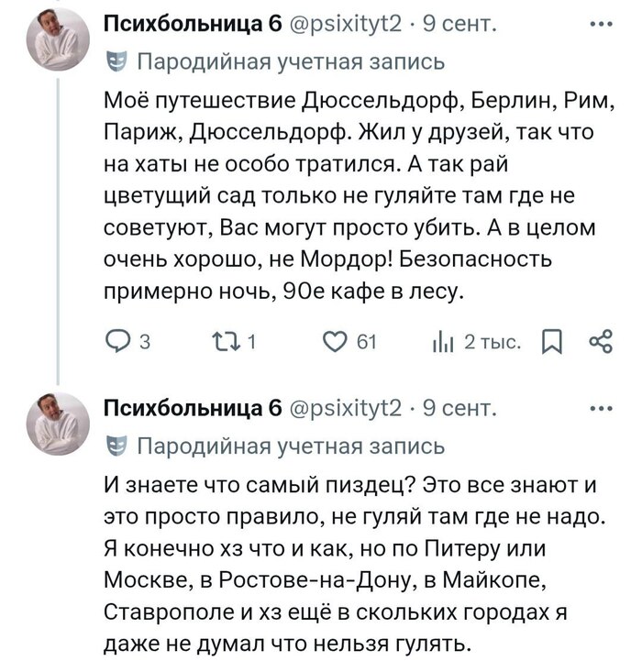Open Психбольница 6 profile from first tweet
642x672 pixels.
(191, 25)
